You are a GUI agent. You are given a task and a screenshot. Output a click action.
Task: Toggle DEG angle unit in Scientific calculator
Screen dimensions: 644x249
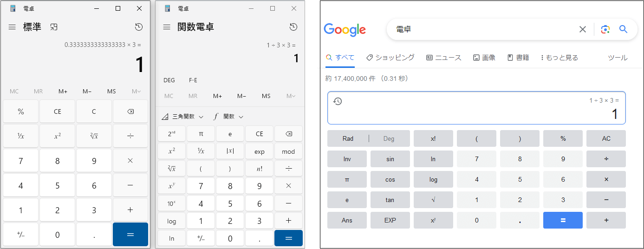click(169, 80)
